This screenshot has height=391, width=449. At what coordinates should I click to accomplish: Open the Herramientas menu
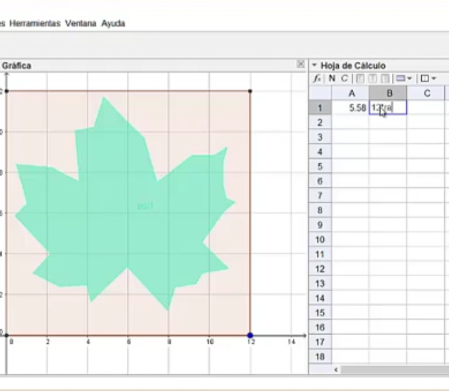[x=35, y=23]
